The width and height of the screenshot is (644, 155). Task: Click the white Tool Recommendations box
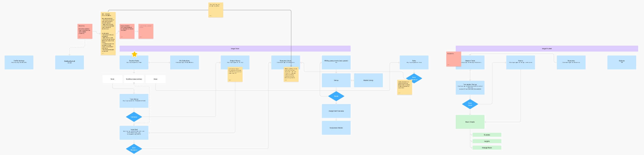pos(134,79)
